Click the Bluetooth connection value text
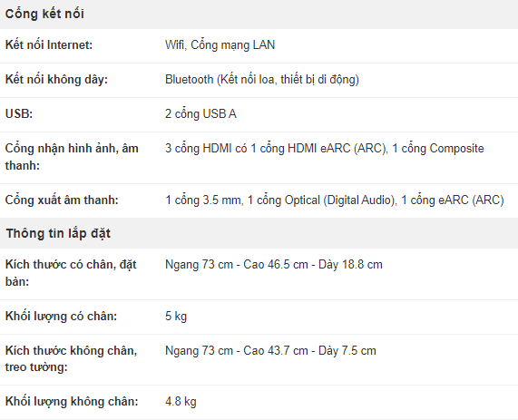The width and height of the screenshot is (518, 420). (x=262, y=80)
